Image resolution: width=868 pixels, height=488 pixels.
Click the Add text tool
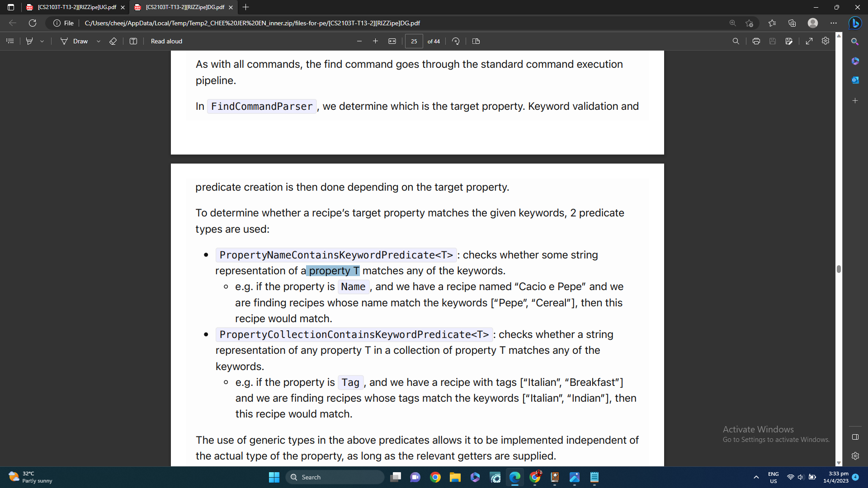[133, 41]
